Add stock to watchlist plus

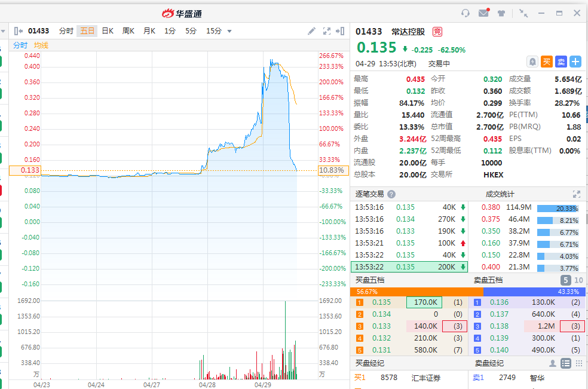coord(575,62)
